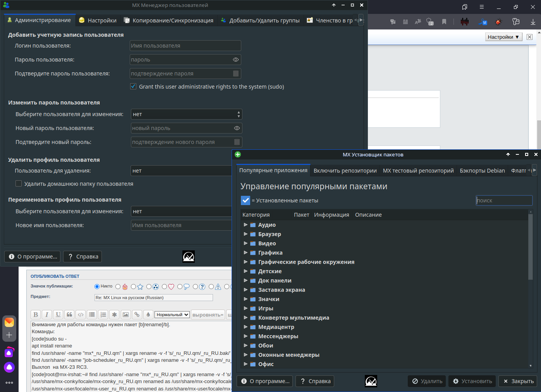
Task: Open 'MX тестовый репозиторий' tab
Action: 418,171
